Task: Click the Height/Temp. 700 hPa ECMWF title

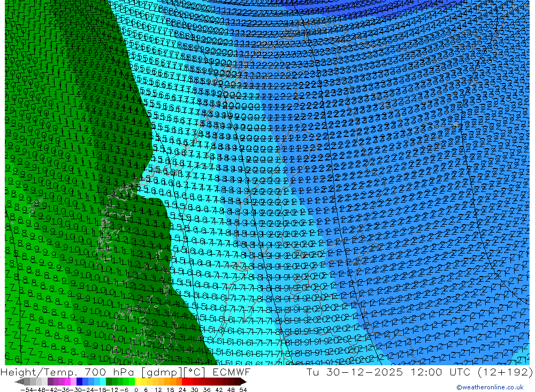Action: pyautogui.click(x=126, y=372)
